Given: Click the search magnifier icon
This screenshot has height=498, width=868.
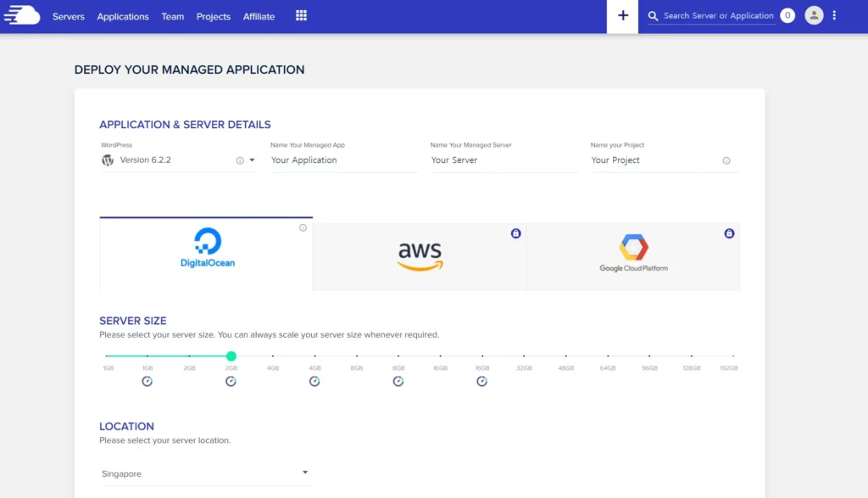Looking at the screenshot, I should [x=654, y=16].
